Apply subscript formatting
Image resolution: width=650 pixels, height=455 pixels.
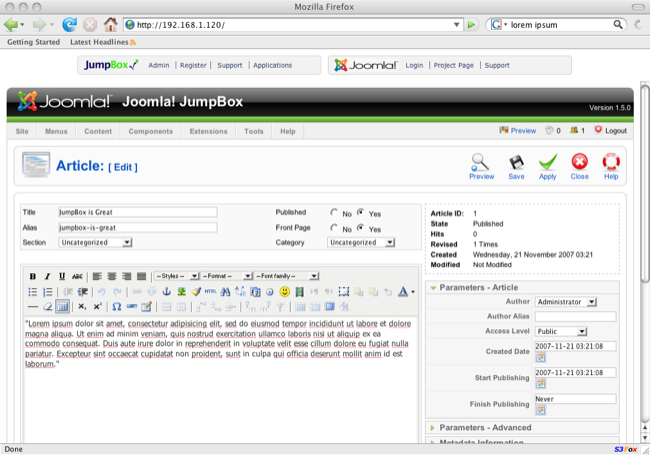point(82,307)
